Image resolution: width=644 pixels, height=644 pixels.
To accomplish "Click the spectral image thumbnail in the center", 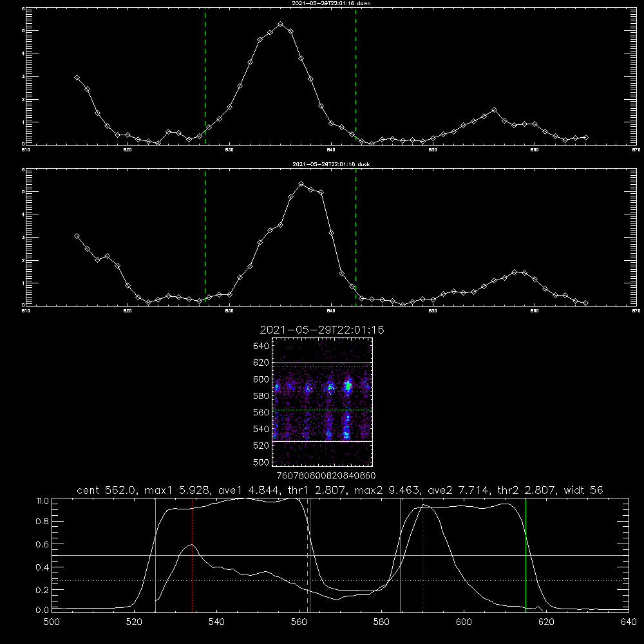I will coord(323,402).
